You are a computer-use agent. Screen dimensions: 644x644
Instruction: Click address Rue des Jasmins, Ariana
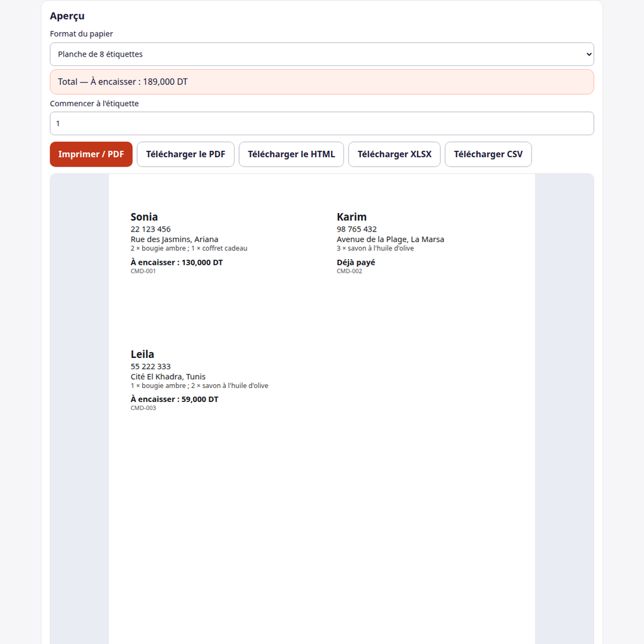pyautogui.click(x=175, y=240)
